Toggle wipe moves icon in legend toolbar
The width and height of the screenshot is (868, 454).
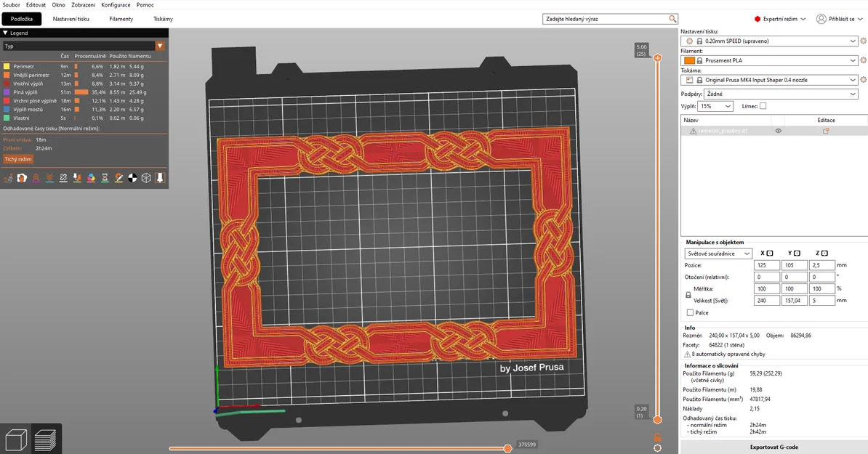(x=22, y=178)
